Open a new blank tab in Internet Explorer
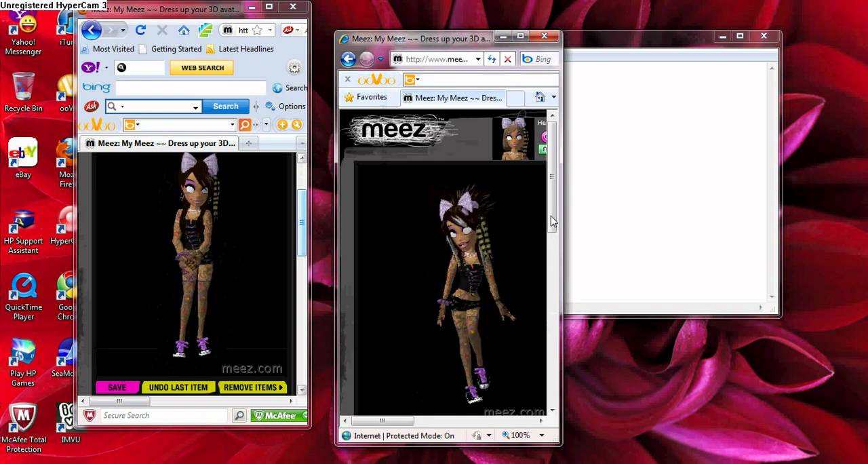Screen dimensions: 868x464 (x=515, y=98)
